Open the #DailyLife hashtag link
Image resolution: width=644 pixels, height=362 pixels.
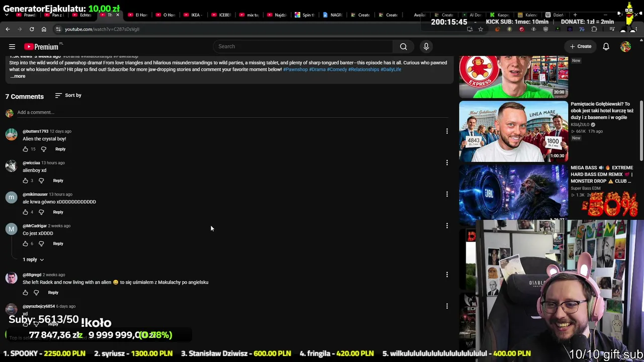[391, 69]
